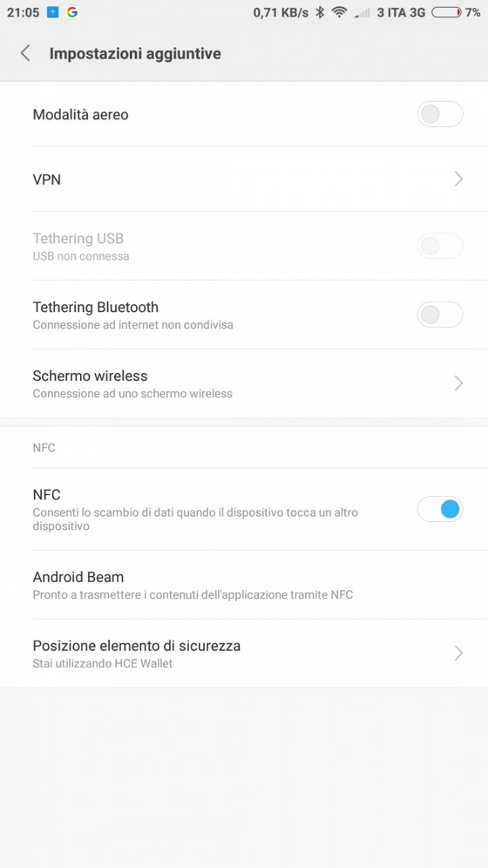Screen dimensions: 488x868
Task: Select the Android Beam entry
Action: pyautogui.click(x=244, y=585)
